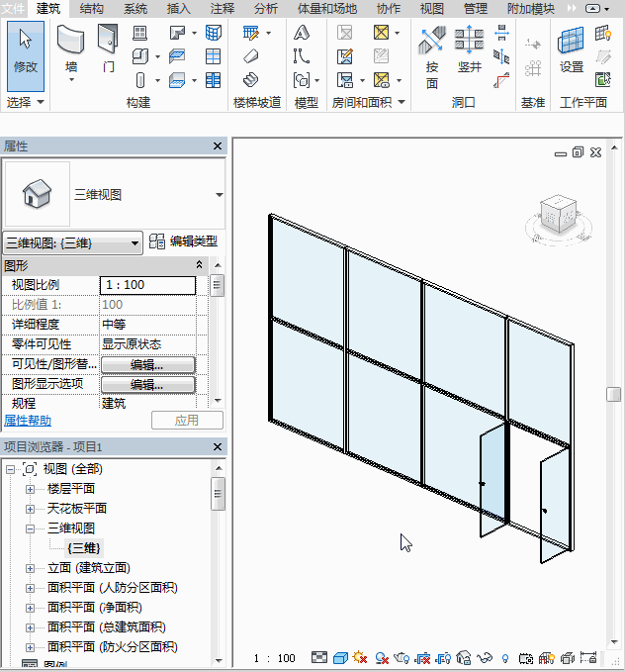Expand the 楼层平面 tree node

point(30,489)
